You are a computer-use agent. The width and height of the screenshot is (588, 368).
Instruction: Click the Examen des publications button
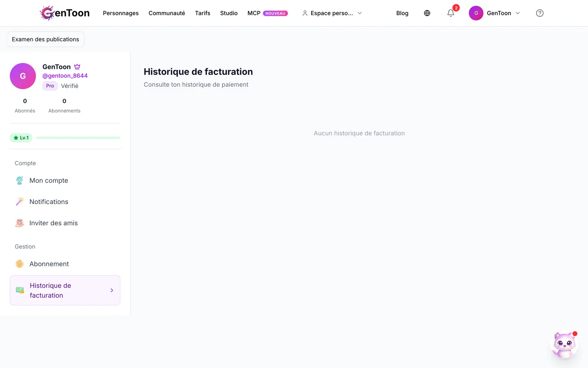click(45, 39)
